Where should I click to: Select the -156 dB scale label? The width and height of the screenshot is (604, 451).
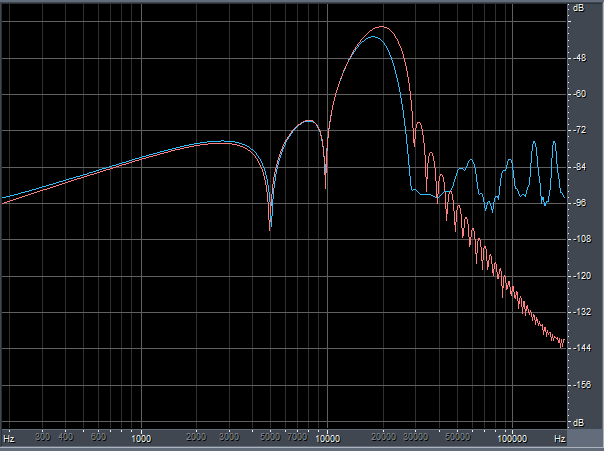tap(581, 385)
